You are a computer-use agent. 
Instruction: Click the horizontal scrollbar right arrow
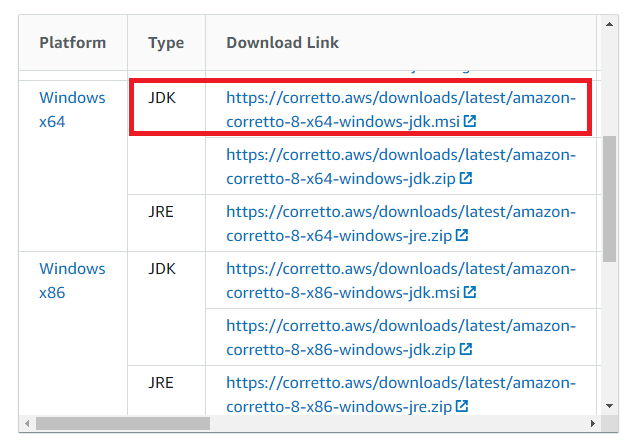(x=593, y=423)
